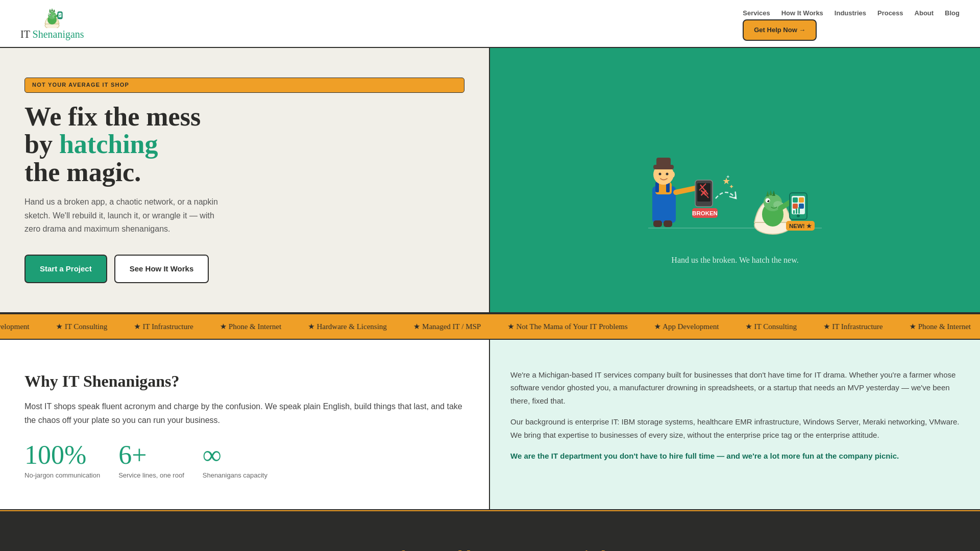This screenshot has height=551, width=980.
Task: Click the '6+' statistic
Action: click(132, 455)
